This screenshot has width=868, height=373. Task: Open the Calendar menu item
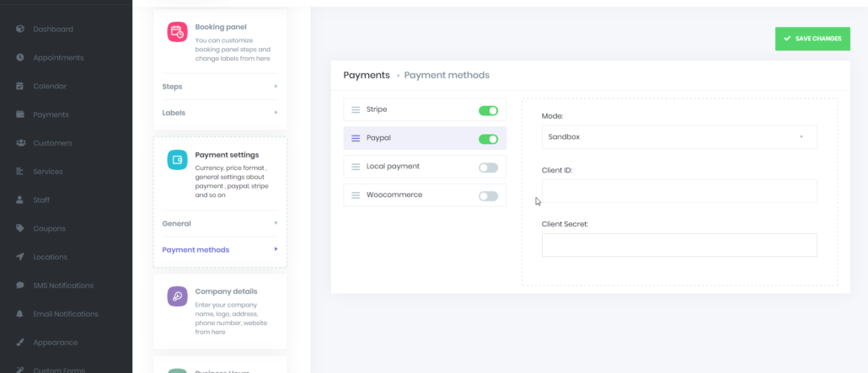coord(49,86)
